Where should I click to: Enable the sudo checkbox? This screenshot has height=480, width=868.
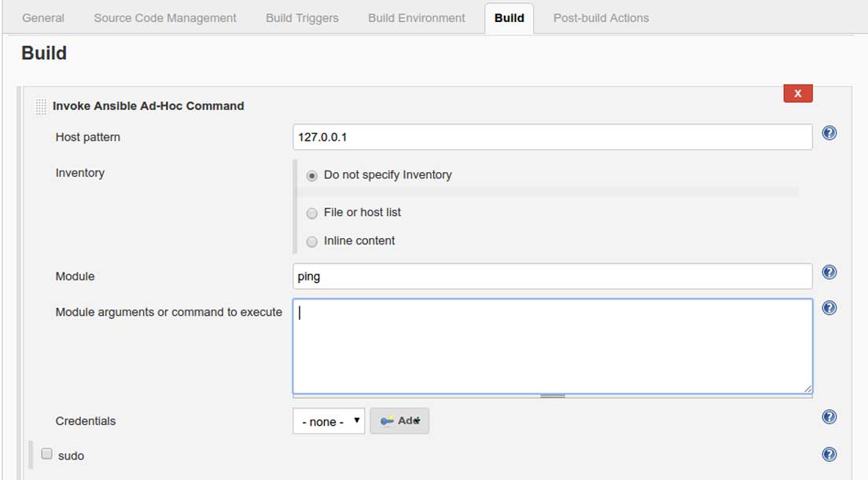pos(47,453)
